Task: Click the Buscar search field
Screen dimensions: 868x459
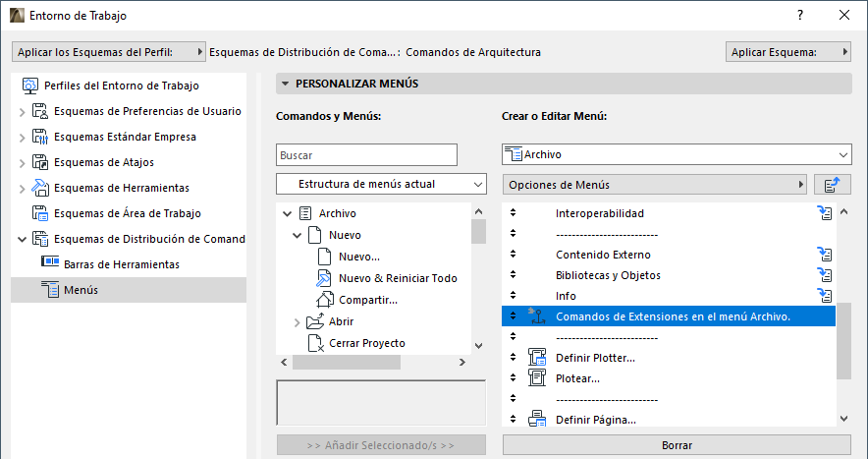Action: tap(367, 155)
